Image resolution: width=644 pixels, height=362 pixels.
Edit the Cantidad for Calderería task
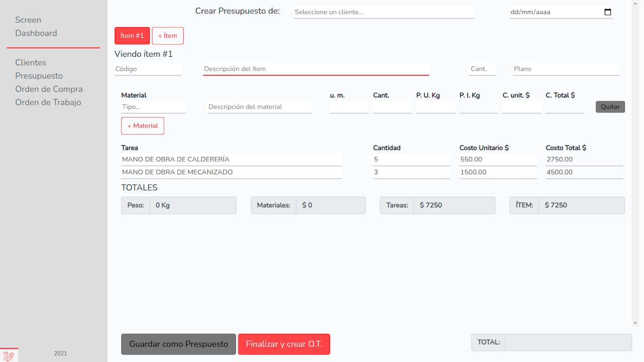point(411,159)
